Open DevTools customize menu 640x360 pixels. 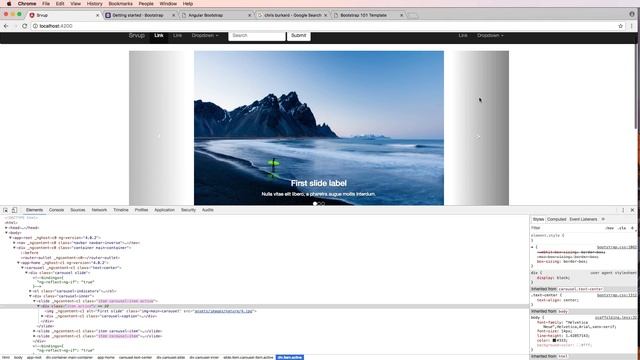pos(623,210)
